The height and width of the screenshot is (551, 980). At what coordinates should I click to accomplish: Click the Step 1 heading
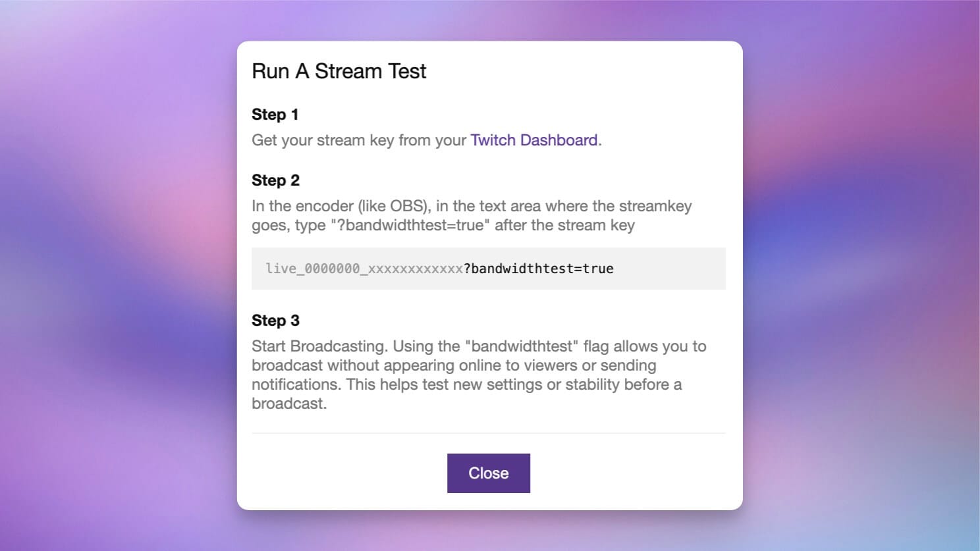tap(275, 115)
